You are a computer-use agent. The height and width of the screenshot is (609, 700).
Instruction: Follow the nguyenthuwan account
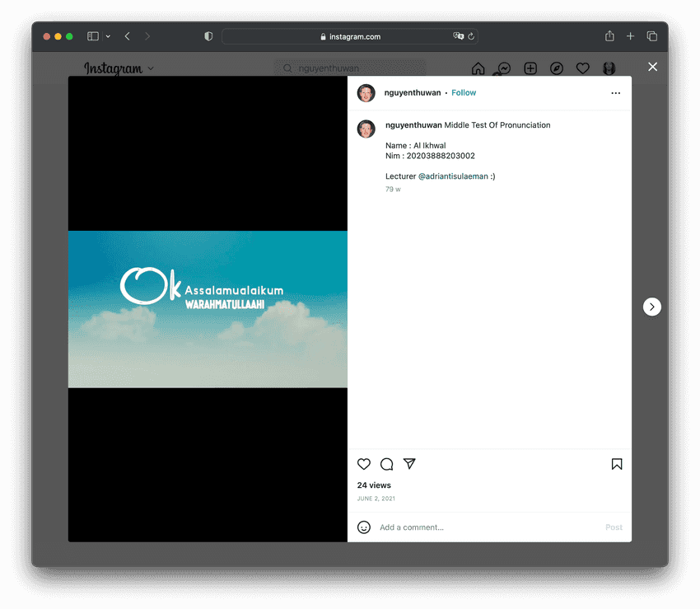pos(464,93)
